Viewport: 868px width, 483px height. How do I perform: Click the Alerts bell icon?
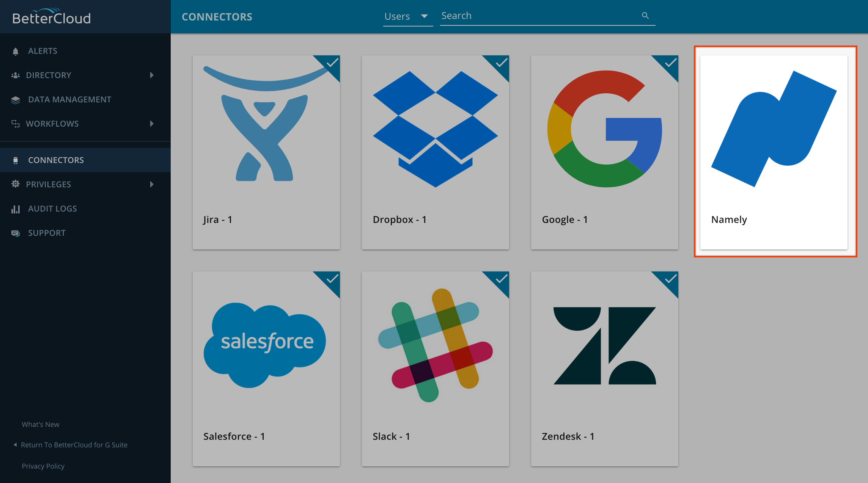coord(16,51)
